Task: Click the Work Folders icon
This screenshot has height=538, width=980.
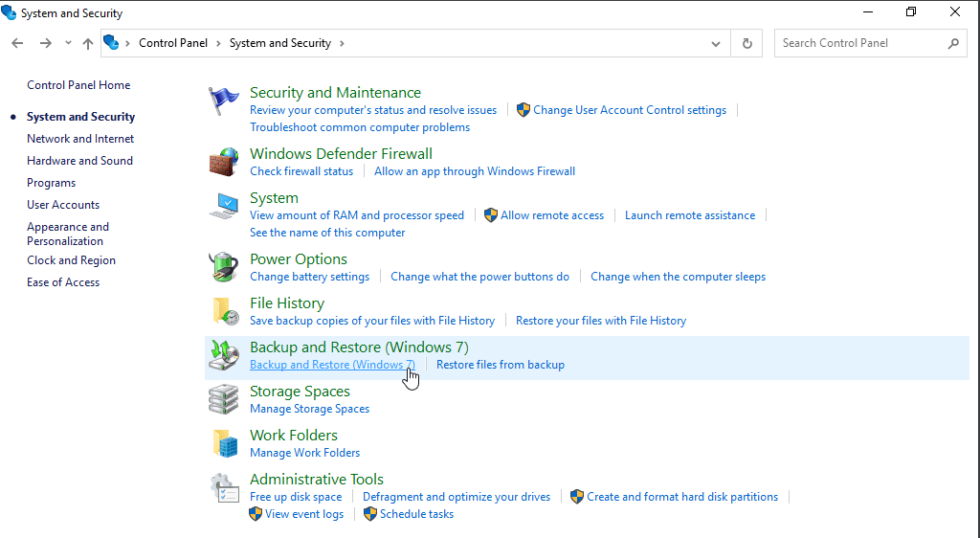Action: pyautogui.click(x=224, y=443)
